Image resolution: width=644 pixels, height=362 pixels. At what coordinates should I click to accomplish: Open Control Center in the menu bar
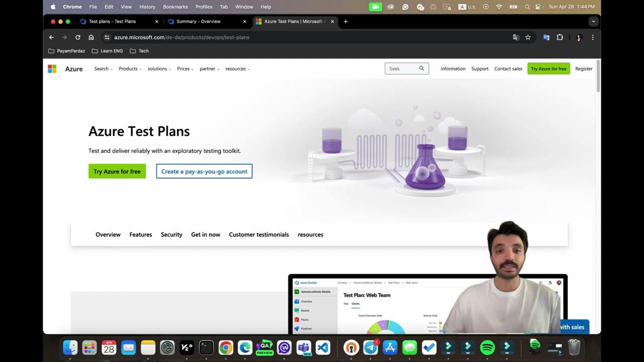coord(539,7)
